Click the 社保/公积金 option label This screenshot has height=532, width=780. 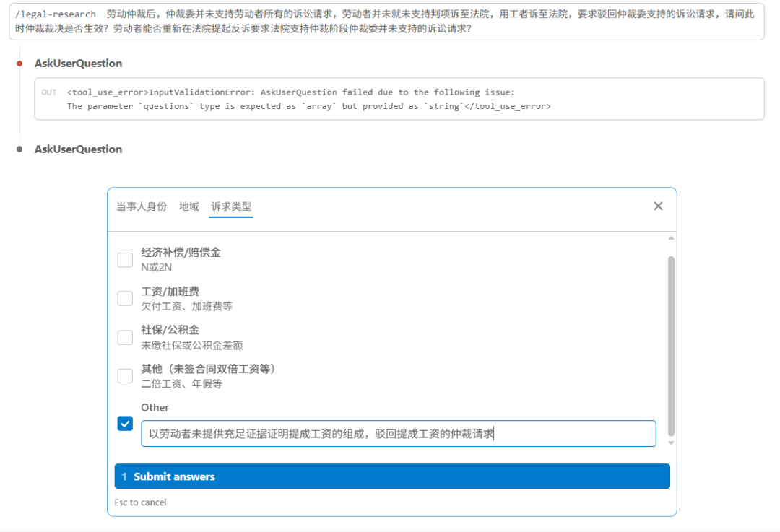click(170, 330)
